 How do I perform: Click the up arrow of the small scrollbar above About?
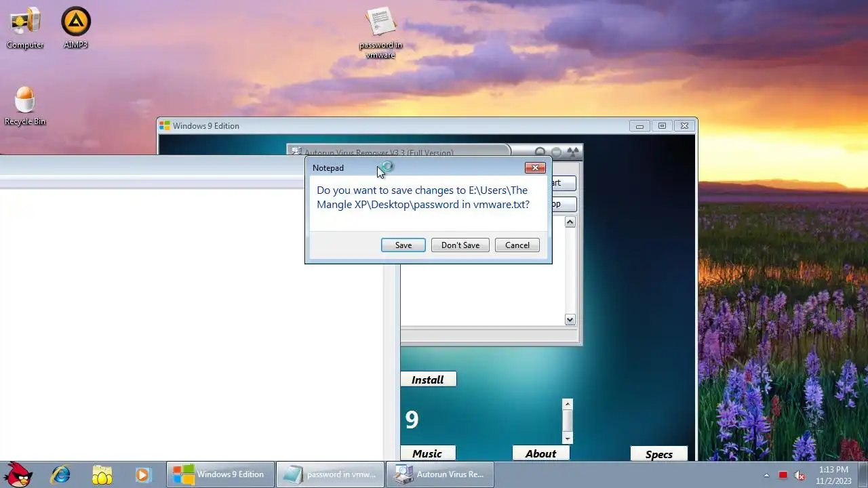click(568, 404)
